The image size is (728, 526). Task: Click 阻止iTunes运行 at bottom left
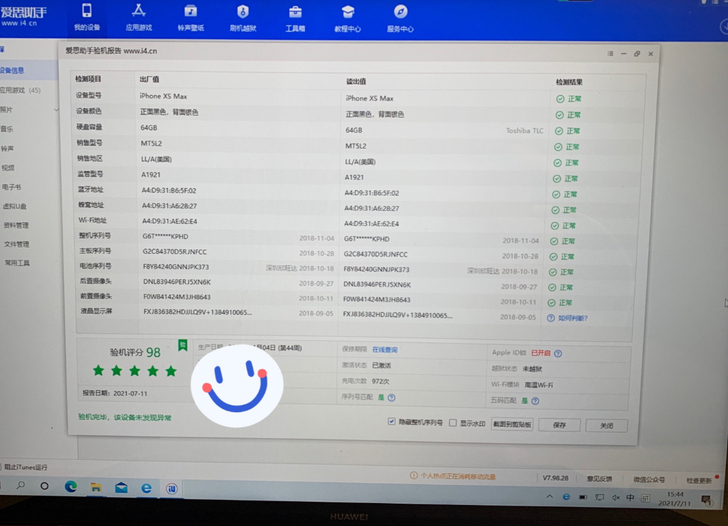[x=26, y=467]
